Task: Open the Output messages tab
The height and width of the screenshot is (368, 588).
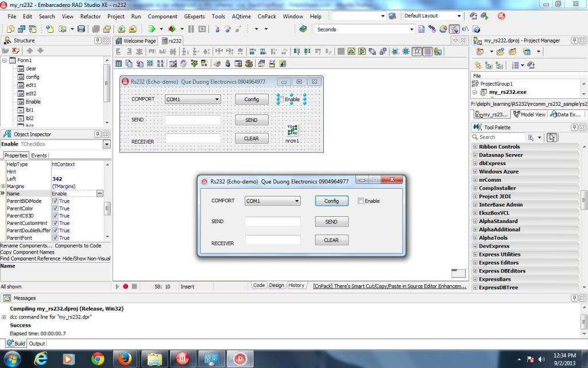Action: (37, 344)
